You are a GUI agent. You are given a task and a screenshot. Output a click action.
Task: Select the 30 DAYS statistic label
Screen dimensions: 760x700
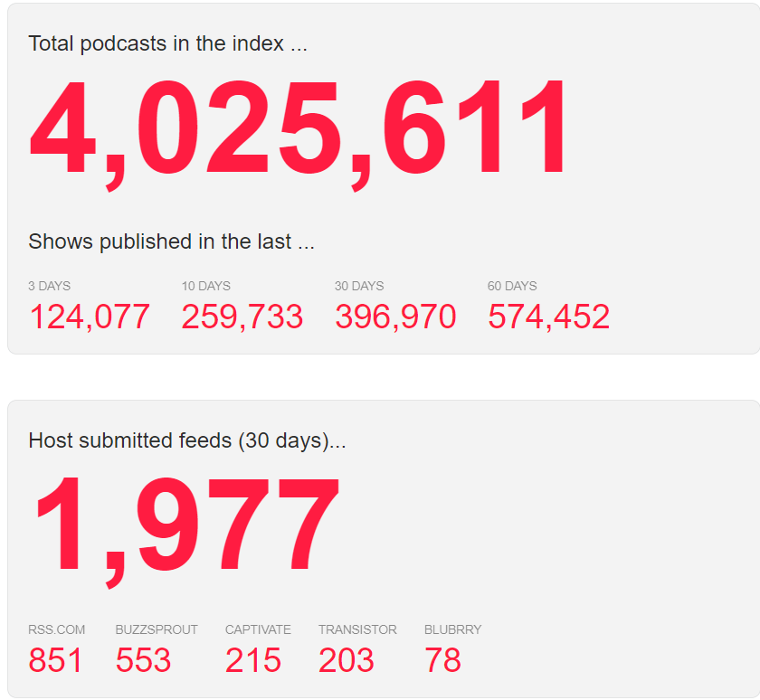[358, 286]
